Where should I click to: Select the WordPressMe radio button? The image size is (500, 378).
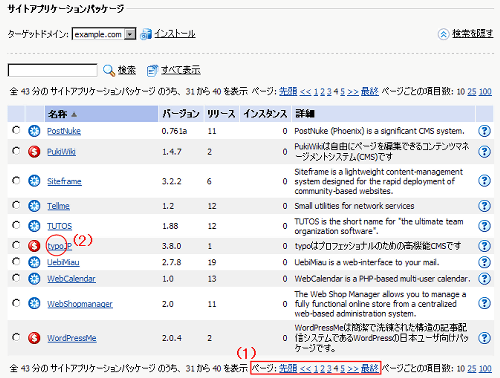click(x=16, y=337)
